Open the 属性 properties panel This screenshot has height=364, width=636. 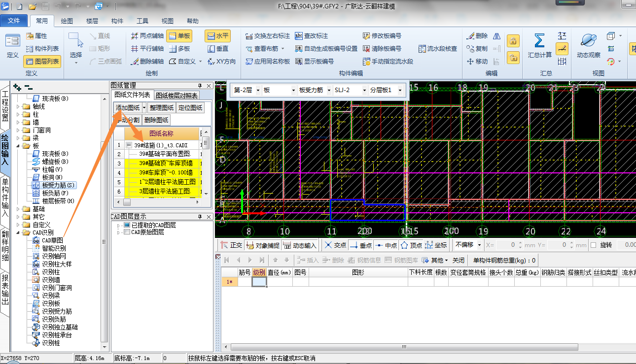(36, 36)
